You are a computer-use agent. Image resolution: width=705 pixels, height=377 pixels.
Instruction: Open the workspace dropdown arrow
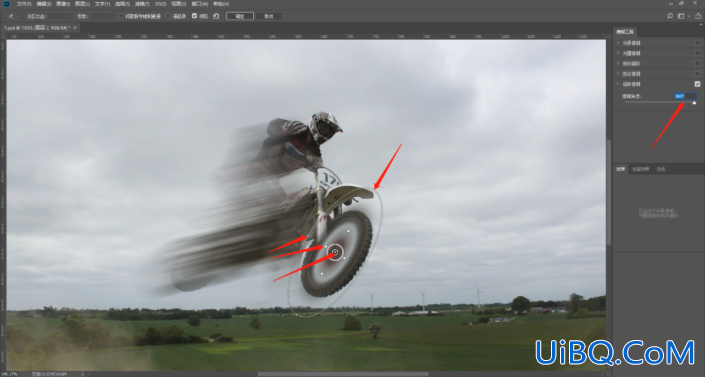coord(688,17)
